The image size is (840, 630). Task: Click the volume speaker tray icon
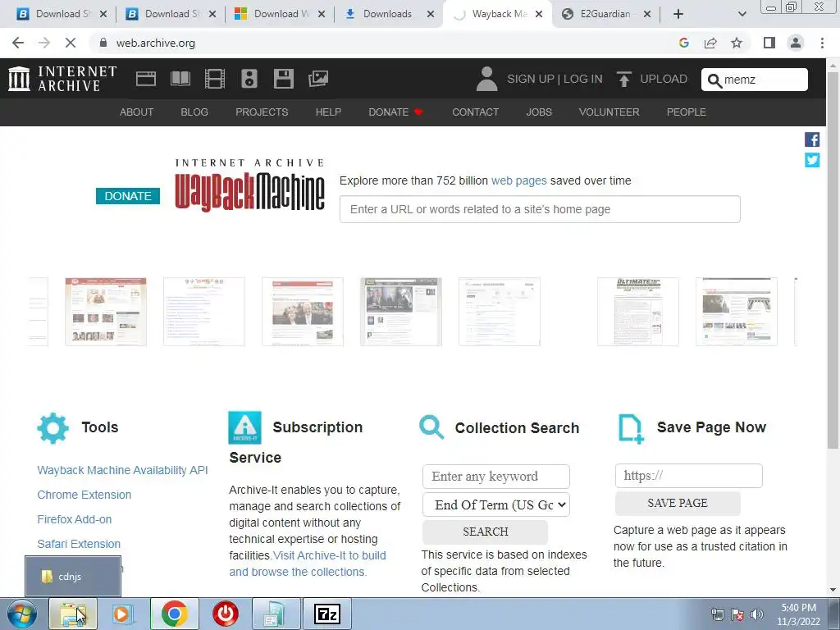point(757,614)
